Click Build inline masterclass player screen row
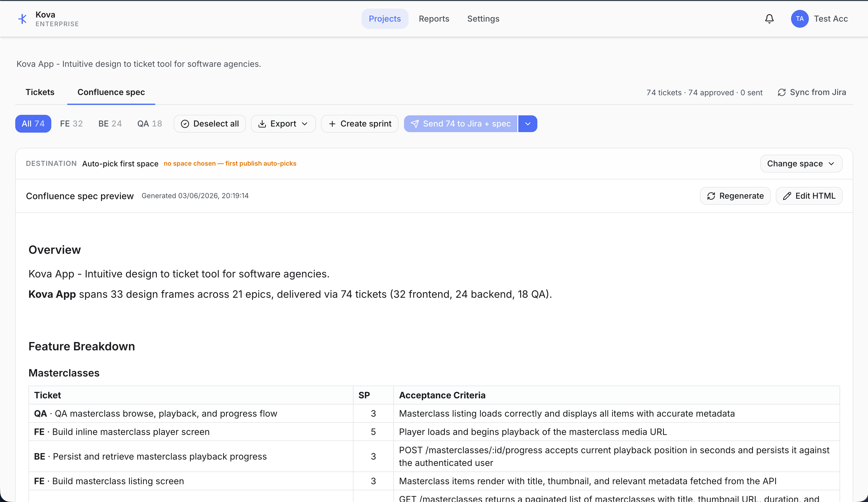 click(x=434, y=432)
